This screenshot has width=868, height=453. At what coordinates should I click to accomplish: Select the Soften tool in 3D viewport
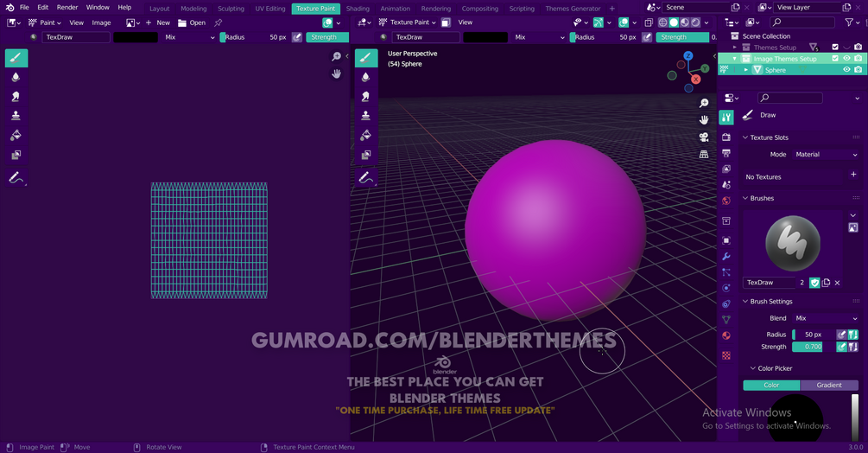tap(366, 77)
